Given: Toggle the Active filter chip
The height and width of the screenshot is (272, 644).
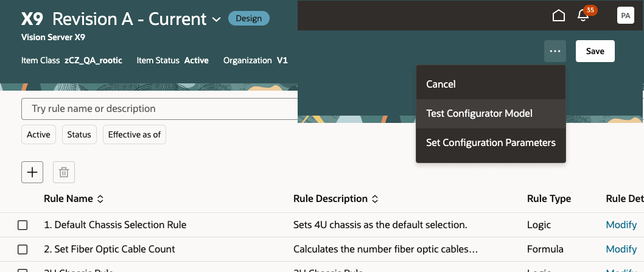Looking at the screenshot, I should tap(38, 134).
